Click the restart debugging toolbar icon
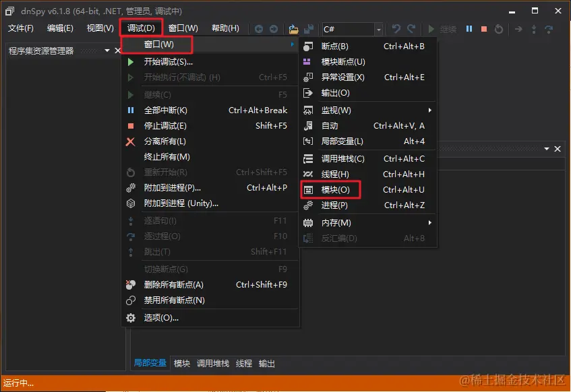The height and width of the screenshot is (392, 571). 499,29
